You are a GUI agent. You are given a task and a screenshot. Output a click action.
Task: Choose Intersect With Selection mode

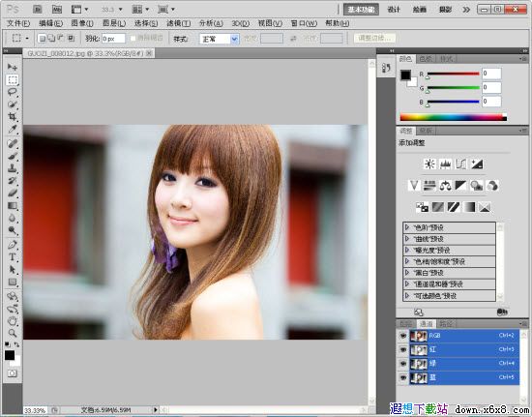[72, 39]
